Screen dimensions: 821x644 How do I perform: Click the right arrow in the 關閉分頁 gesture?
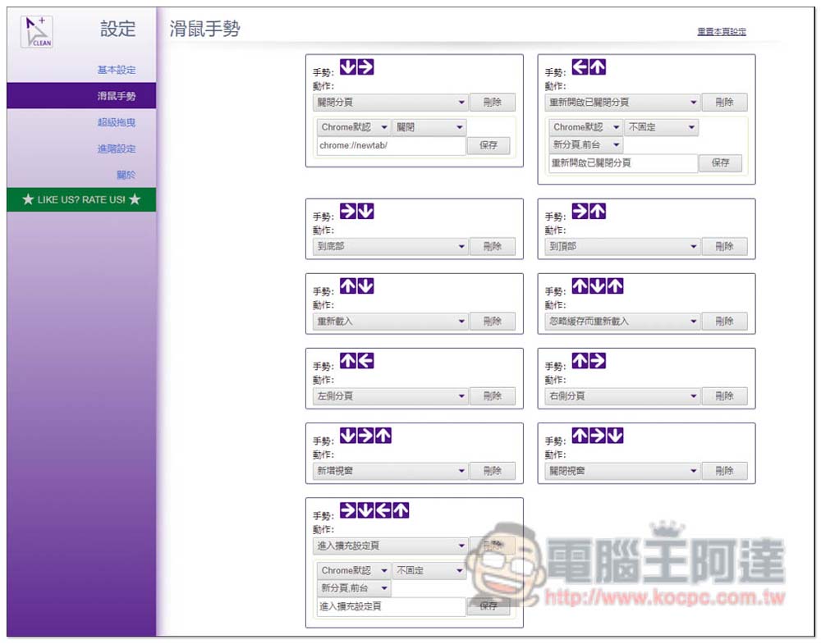click(365, 67)
